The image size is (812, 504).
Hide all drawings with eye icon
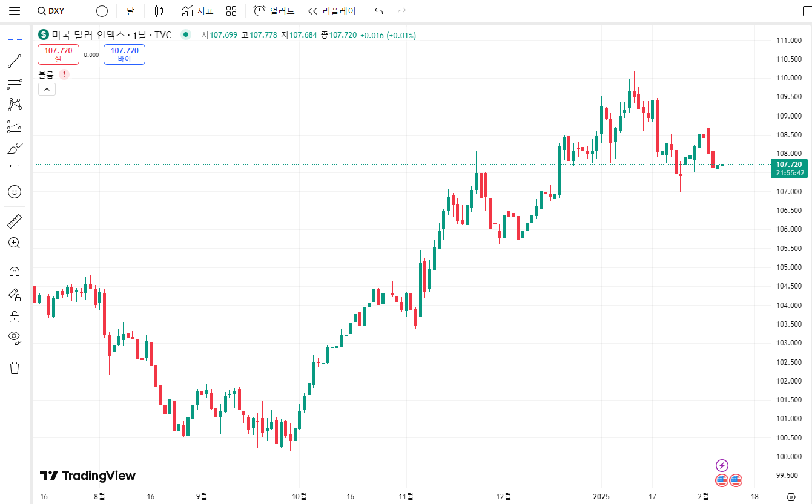(x=15, y=338)
